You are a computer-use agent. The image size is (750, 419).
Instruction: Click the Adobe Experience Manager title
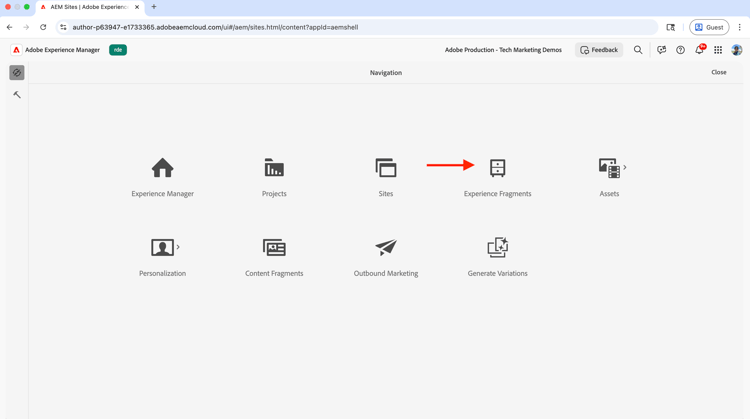63,50
